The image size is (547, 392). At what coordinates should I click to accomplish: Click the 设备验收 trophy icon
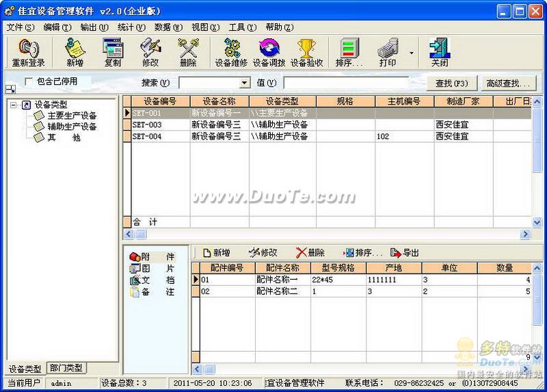pyautogui.click(x=306, y=48)
